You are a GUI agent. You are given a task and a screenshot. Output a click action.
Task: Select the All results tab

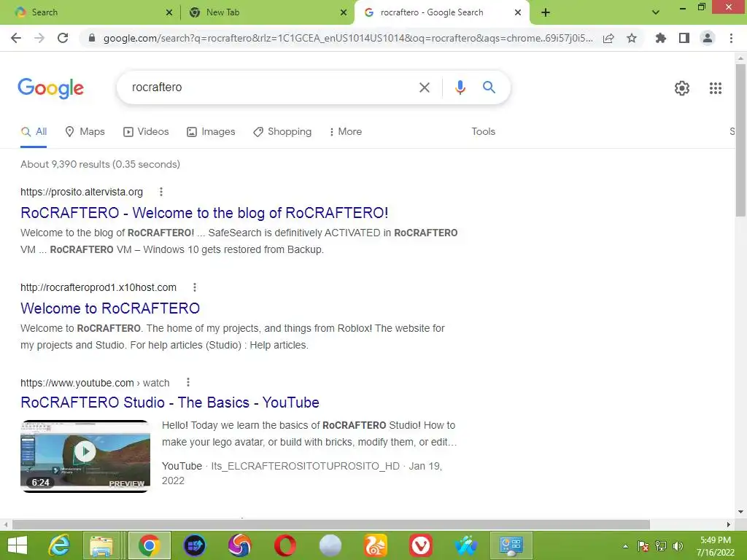(34, 132)
